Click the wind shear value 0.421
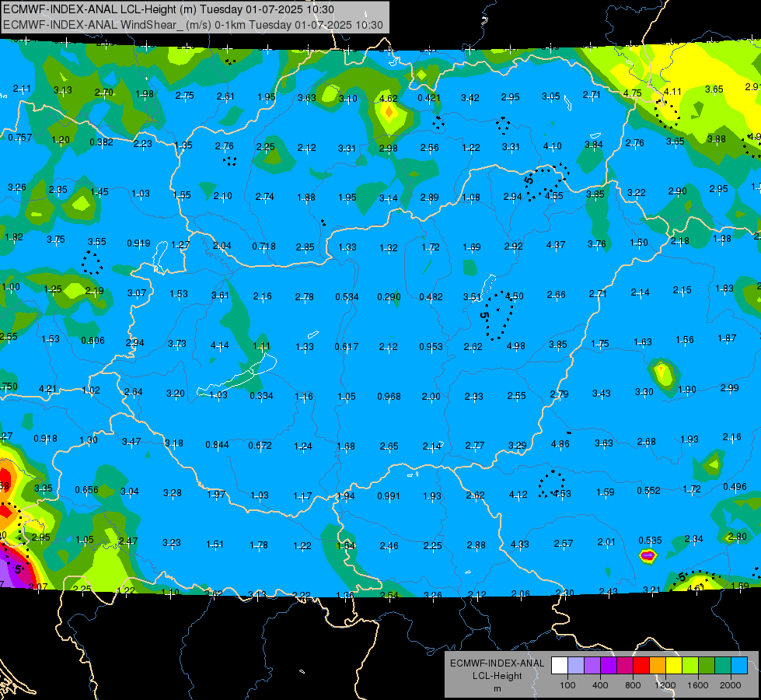The height and width of the screenshot is (700, 761). 429,98
